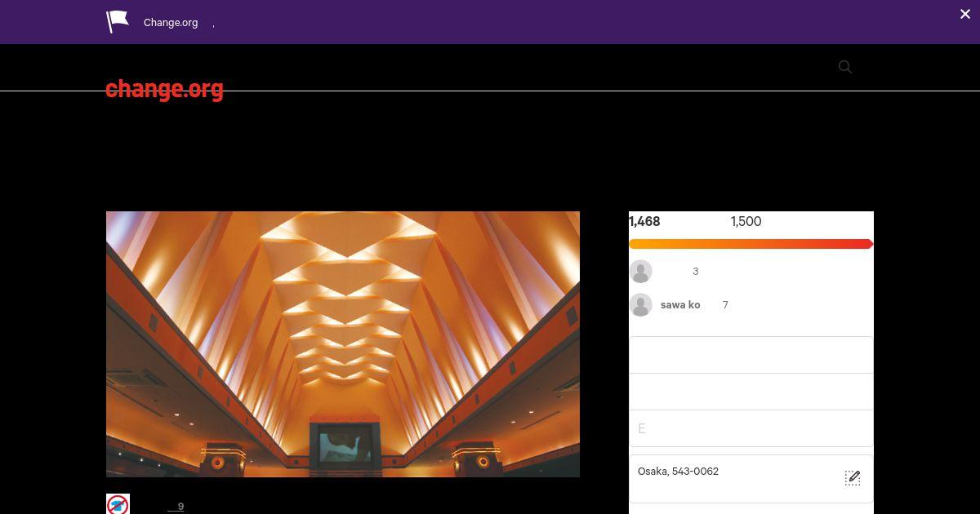
Task: Click the Osaka, 543-0062 location text
Action: (678, 472)
